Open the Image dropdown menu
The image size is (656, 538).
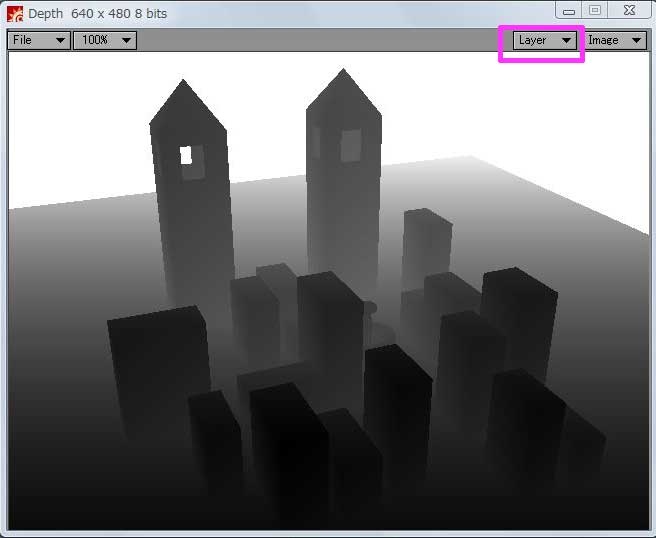point(614,40)
